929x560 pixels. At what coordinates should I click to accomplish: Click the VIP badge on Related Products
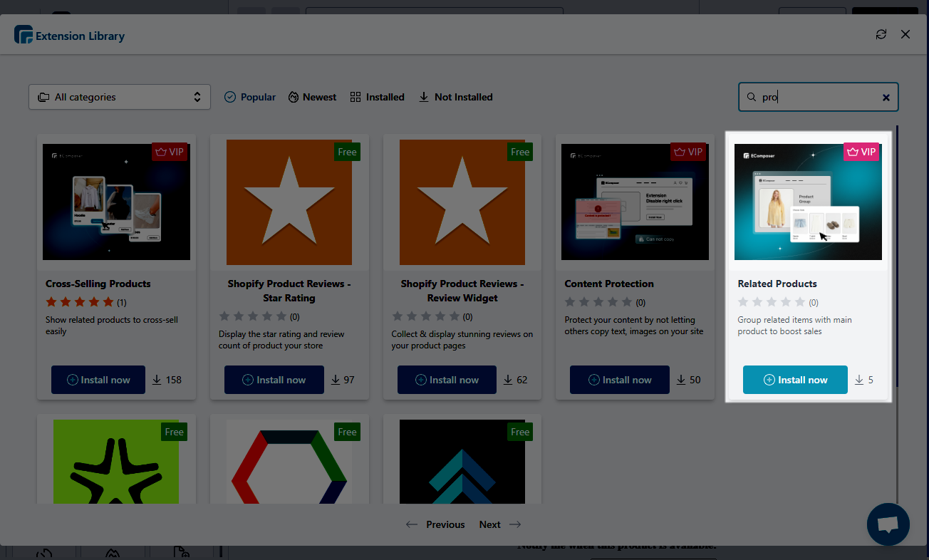(x=861, y=152)
